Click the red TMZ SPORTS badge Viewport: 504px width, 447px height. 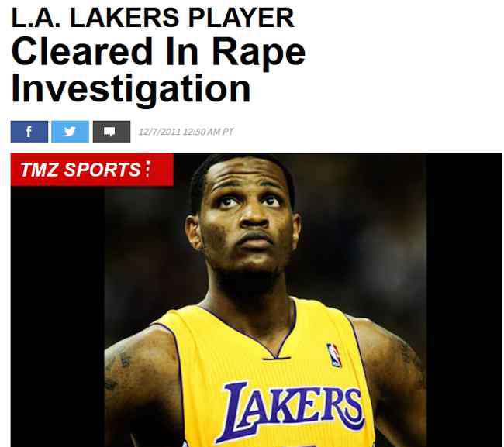92,170
